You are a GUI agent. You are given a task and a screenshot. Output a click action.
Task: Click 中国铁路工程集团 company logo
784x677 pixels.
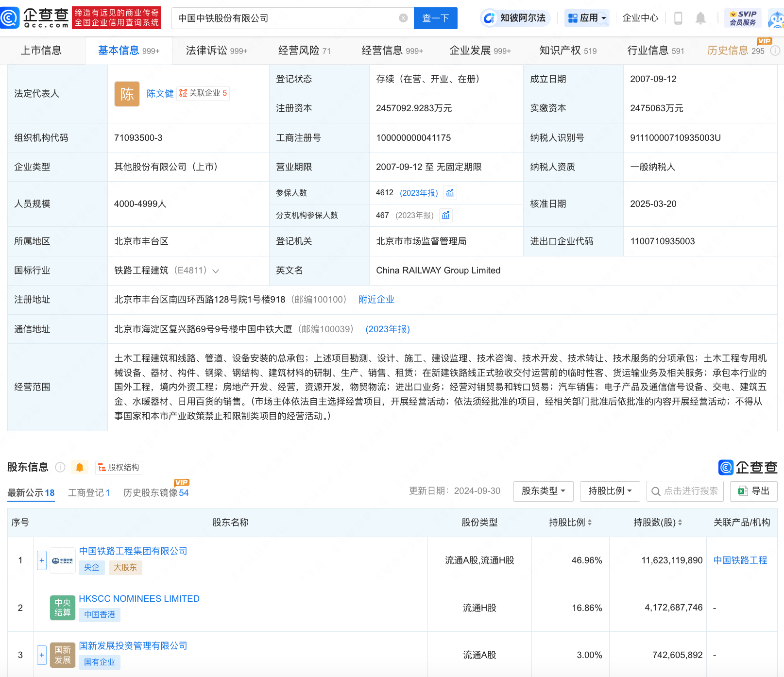click(x=63, y=560)
